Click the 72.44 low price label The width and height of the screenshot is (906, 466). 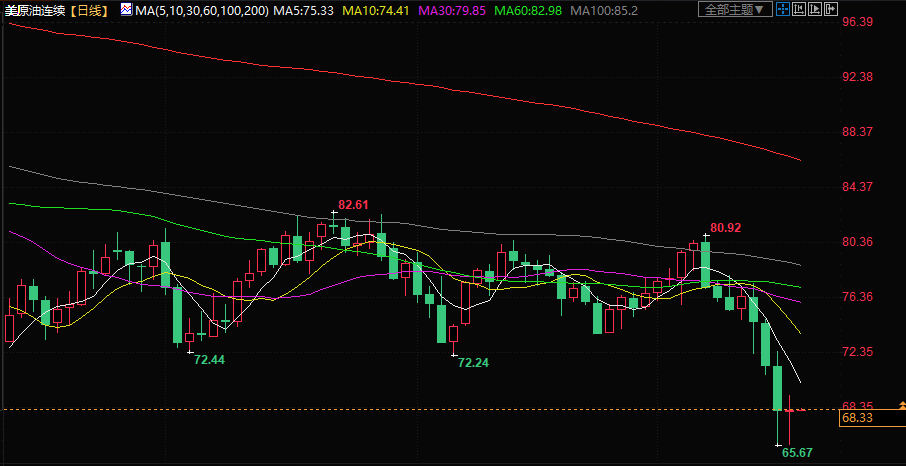tap(209, 359)
